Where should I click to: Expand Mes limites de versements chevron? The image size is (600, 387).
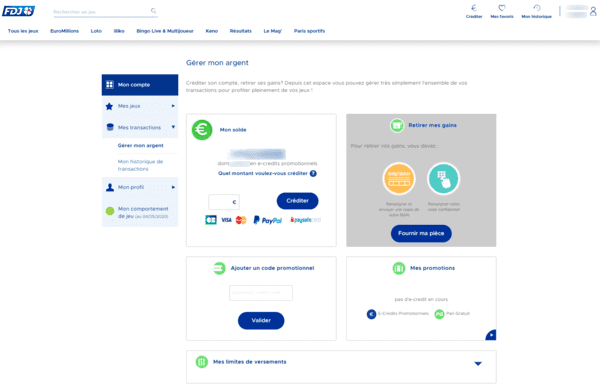[x=478, y=364]
